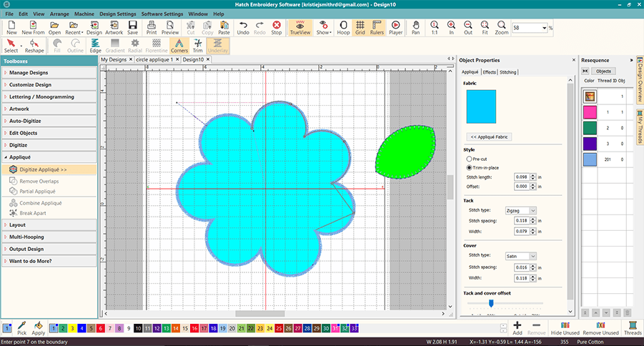
Task: Expand the Lettering / Monogramming toolbox
Action: coord(49,97)
